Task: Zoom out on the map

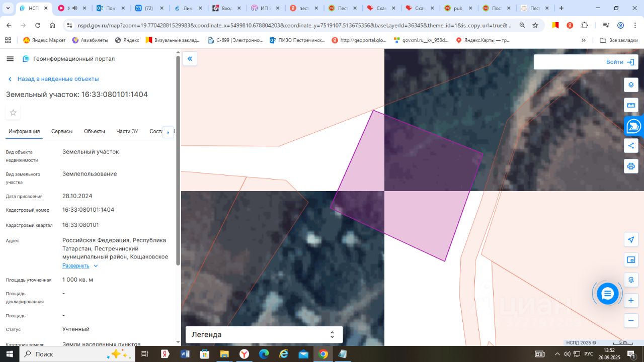Action: 631,320
